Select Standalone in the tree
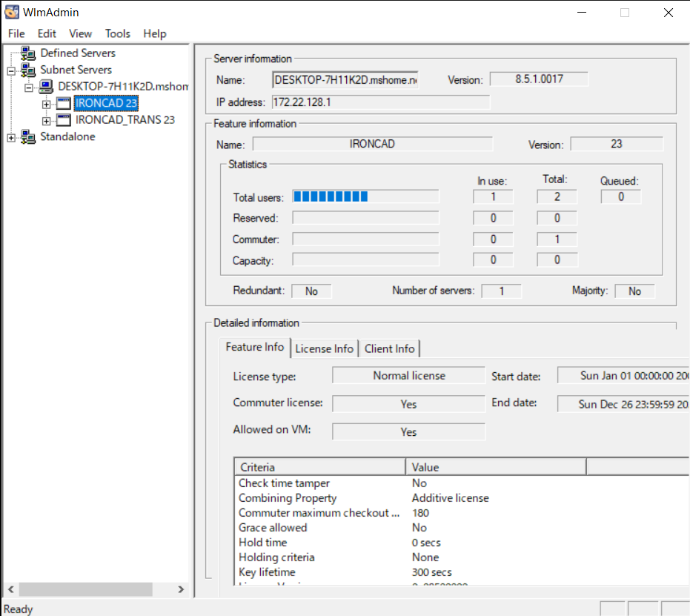This screenshot has height=616, width=690. pos(67,137)
